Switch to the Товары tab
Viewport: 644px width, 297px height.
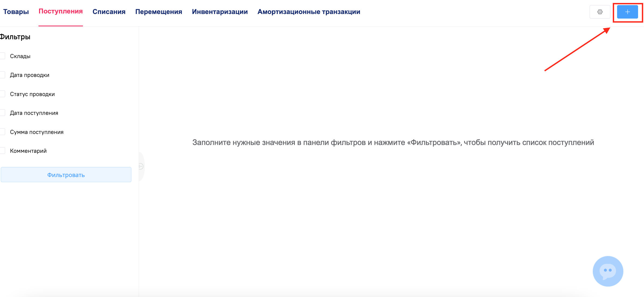[16, 12]
